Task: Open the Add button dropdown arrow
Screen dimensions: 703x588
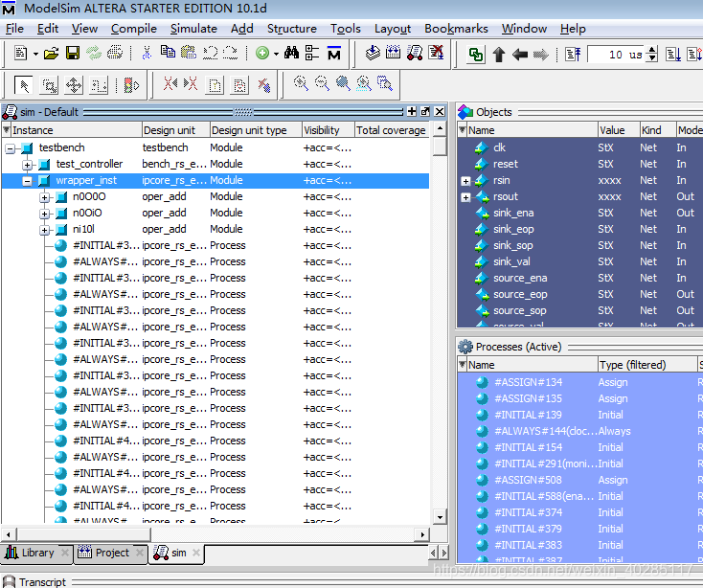Action: (276, 55)
